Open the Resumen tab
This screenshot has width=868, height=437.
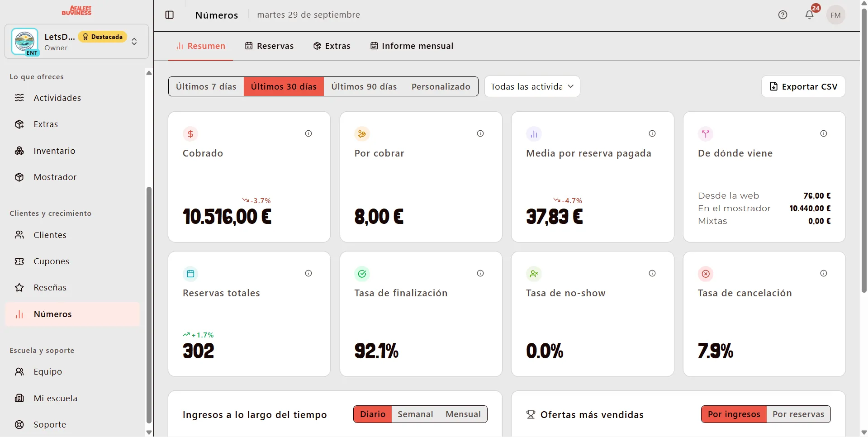(x=200, y=46)
